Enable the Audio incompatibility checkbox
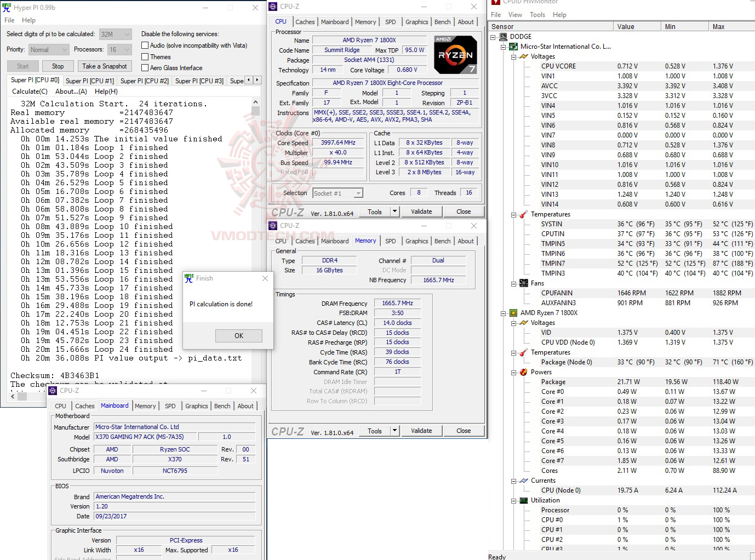This screenshot has width=755, height=560. (145, 45)
